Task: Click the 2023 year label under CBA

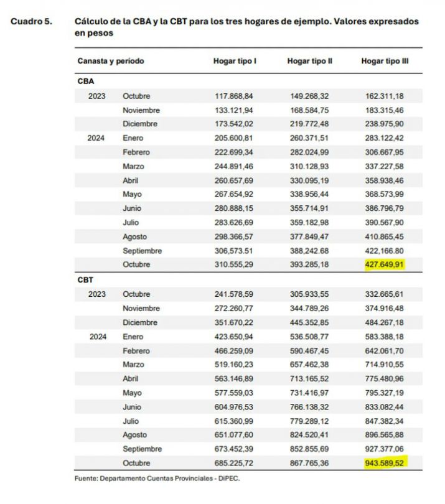Action: [x=97, y=96]
